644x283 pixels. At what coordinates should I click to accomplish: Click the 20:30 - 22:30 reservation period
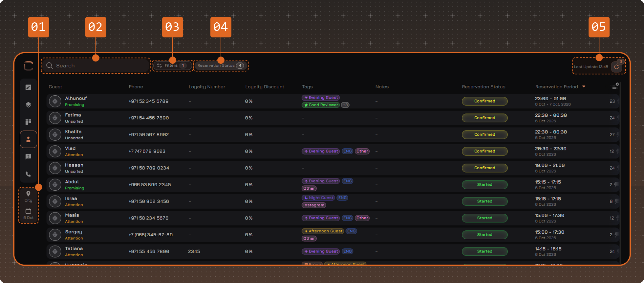tap(550, 149)
